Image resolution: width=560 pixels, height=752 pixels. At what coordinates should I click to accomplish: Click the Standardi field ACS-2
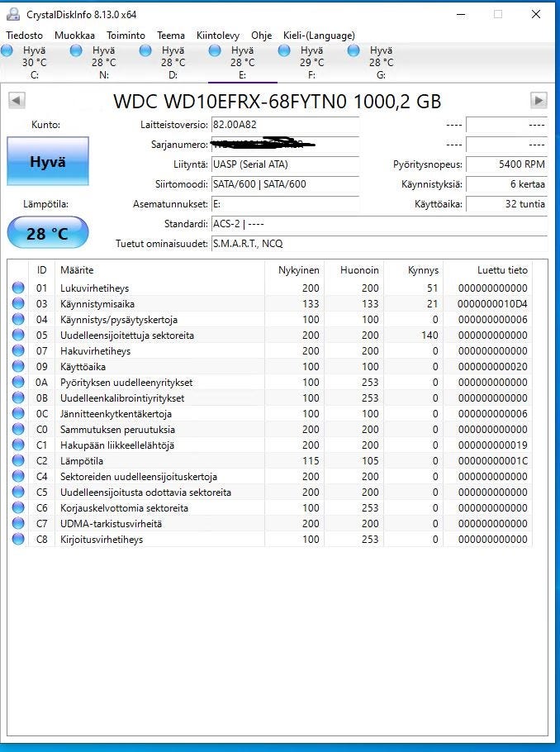pyautogui.click(x=379, y=224)
